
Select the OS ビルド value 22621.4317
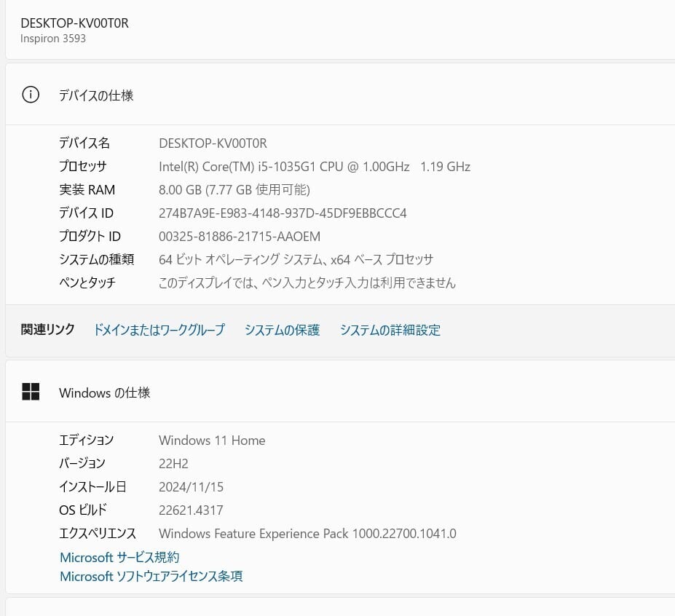(x=191, y=510)
